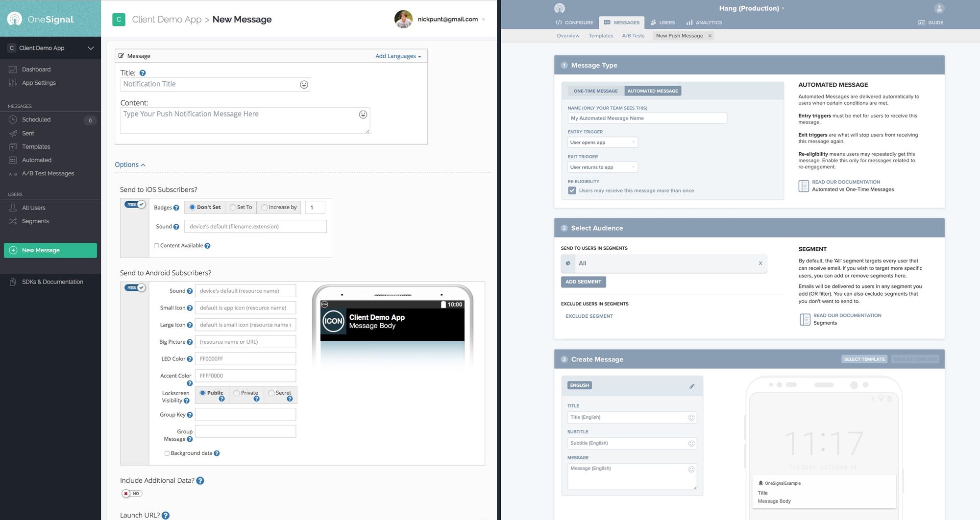
Task: Click the My Automated Message Name field
Action: (647, 118)
